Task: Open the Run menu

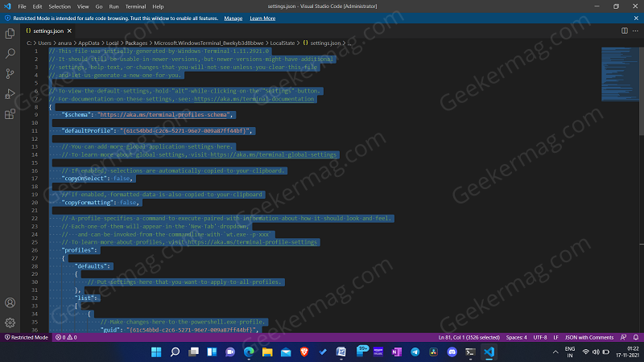Action: tap(114, 6)
